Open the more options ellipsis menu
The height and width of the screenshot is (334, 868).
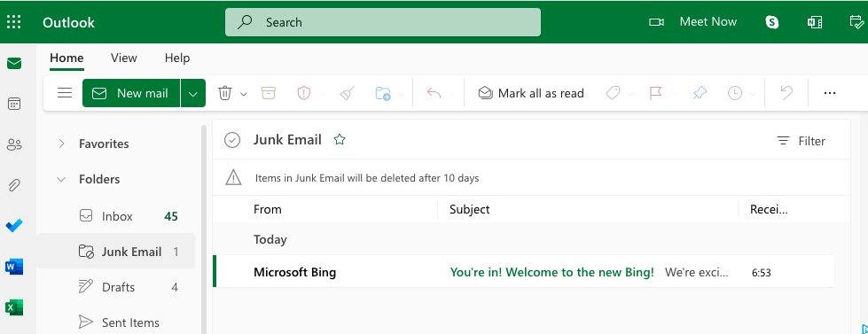pos(829,93)
